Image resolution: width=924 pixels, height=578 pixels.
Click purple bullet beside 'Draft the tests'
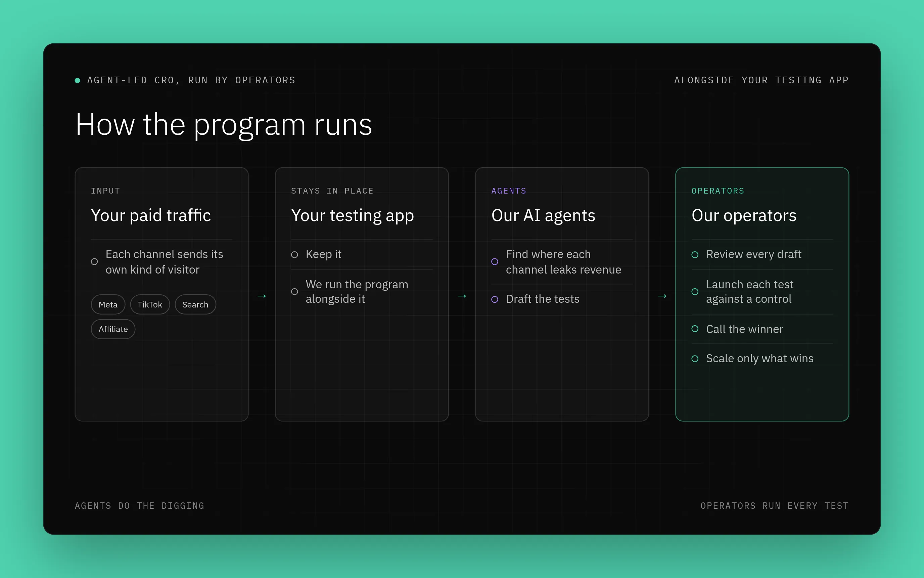pos(495,299)
